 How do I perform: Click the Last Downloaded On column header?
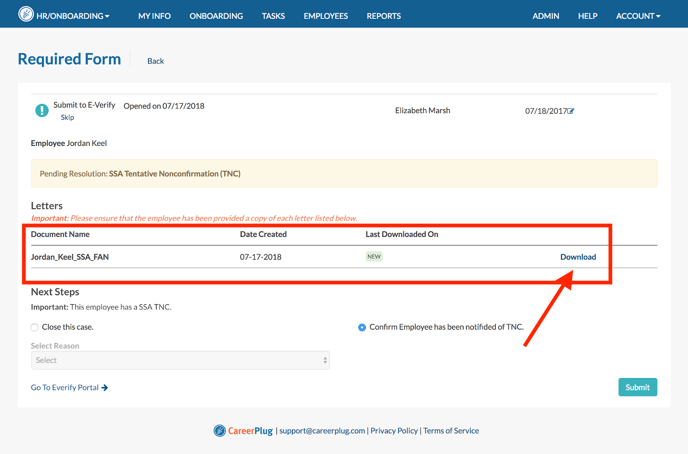[402, 234]
